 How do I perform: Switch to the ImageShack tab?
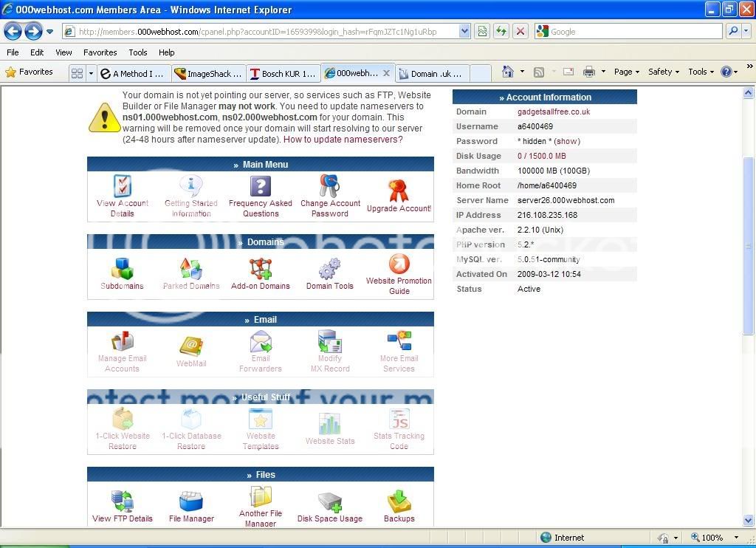[x=209, y=73]
